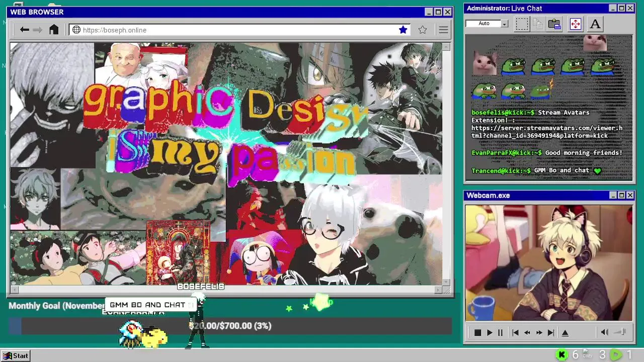Minimize the Webcam.exe window

tap(613, 195)
